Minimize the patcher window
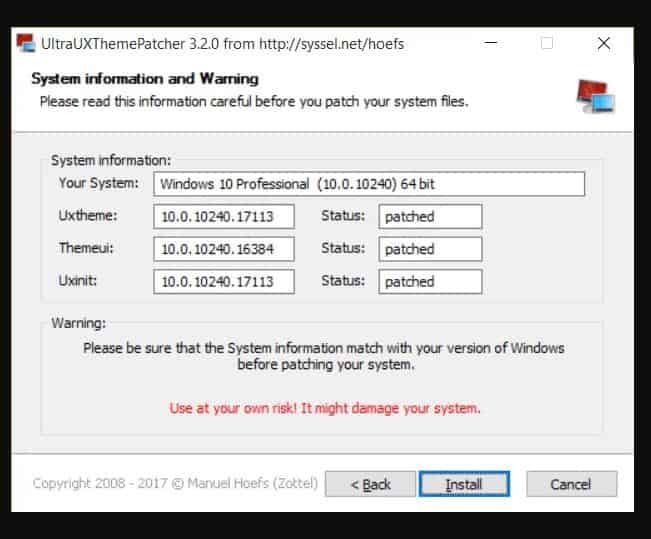Screen dimensions: 651x539 (x=491, y=43)
